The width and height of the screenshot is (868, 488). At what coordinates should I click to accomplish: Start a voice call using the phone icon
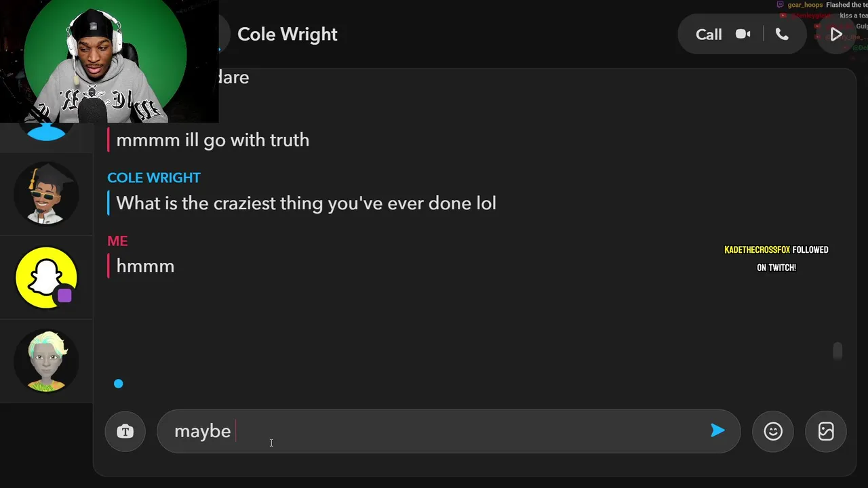click(782, 34)
